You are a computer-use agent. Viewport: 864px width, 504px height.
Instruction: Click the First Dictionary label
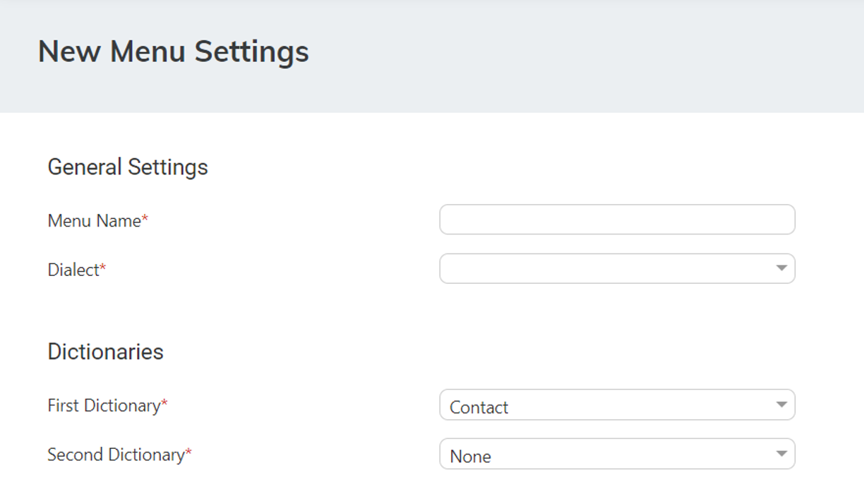[x=104, y=406]
